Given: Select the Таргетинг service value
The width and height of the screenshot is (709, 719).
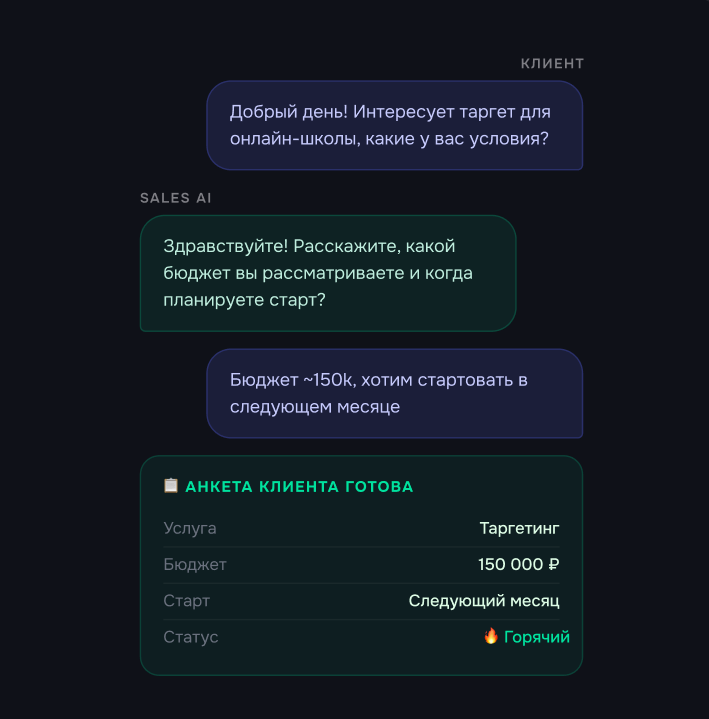Looking at the screenshot, I should (519, 528).
